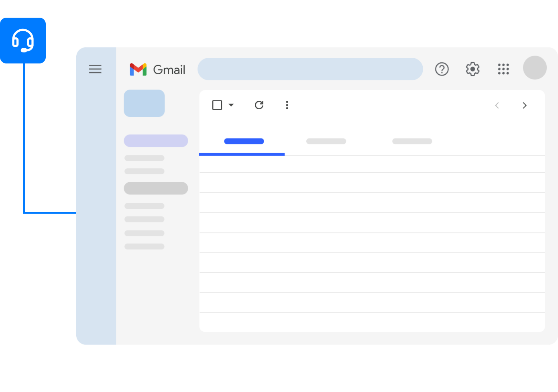Image resolution: width=558 pixels, height=392 pixels.
Task: Open the help question mark icon
Action: click(442, 69)
